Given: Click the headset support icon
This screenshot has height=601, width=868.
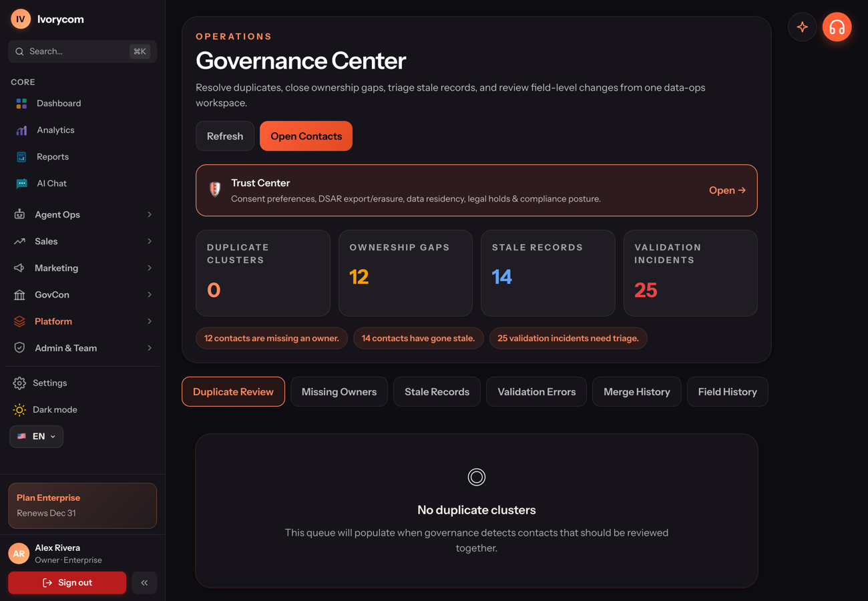Looking at the screenshot, I should (837, 27).
